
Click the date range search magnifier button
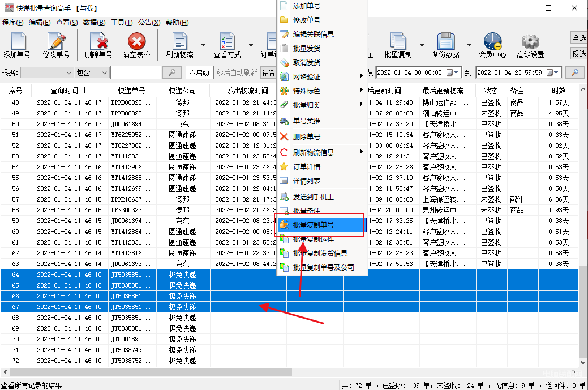tap(575, 72)
